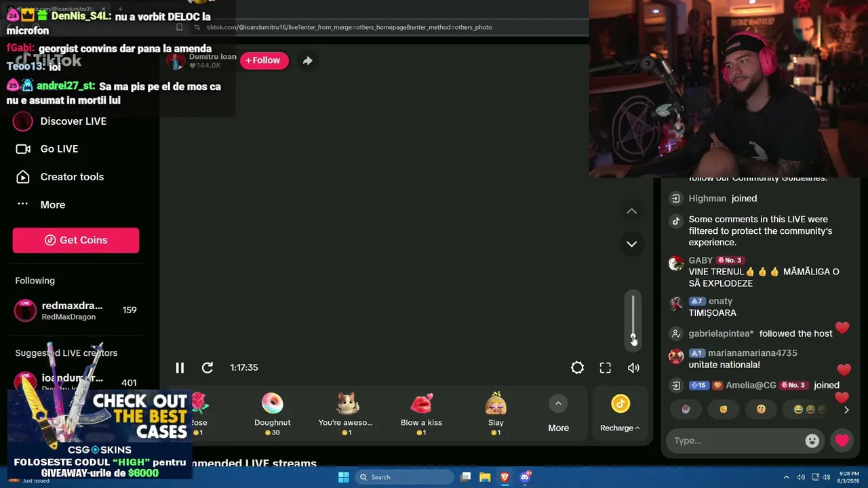Open the emoji picker in chat box
The width and height of the screenshot is (868, 488).
[x=812, y=441]
